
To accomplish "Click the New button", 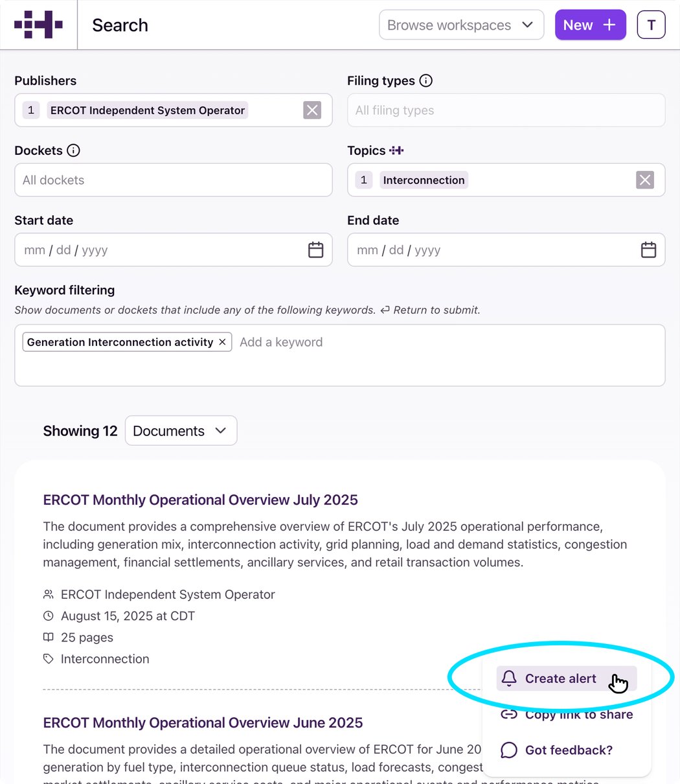I will 590,25.
